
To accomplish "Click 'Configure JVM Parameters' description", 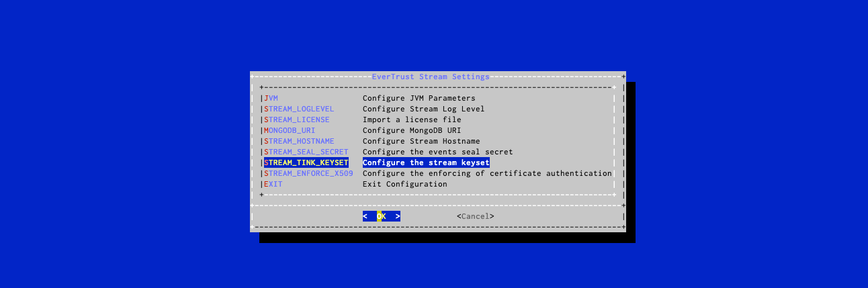I will (419, 98).
